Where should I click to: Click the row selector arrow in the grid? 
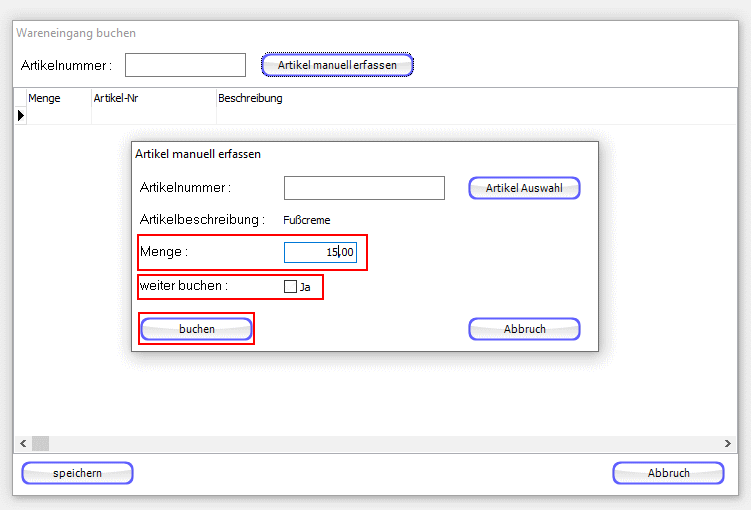(20, 116)
